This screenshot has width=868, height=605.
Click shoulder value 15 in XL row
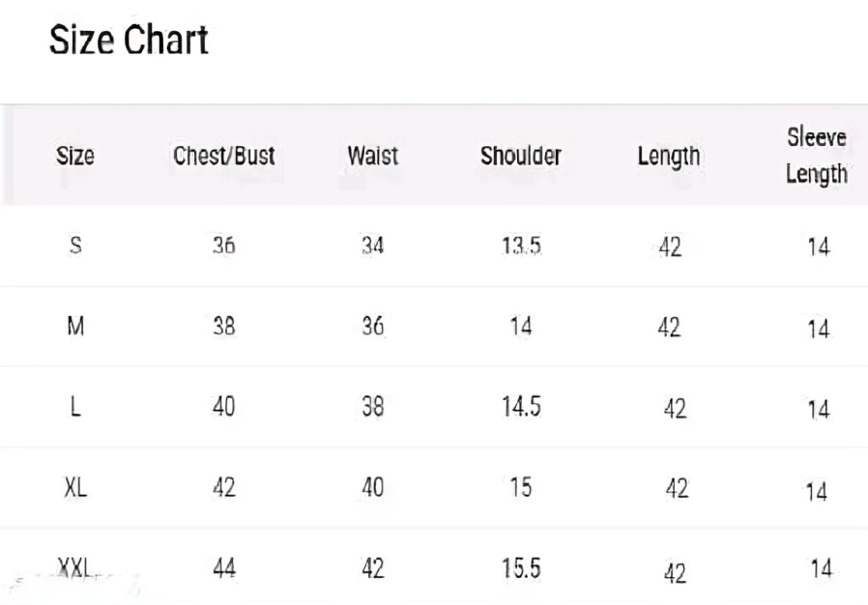pos(521,487)
